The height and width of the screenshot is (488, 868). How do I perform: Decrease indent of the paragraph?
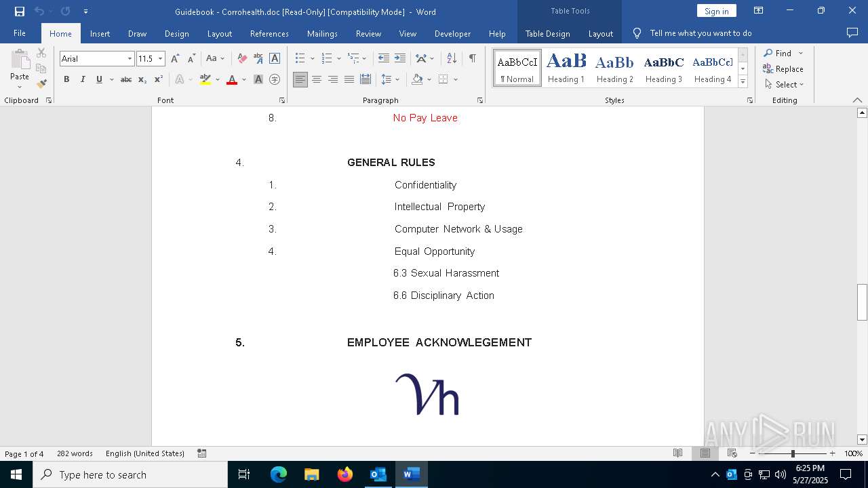384,58
